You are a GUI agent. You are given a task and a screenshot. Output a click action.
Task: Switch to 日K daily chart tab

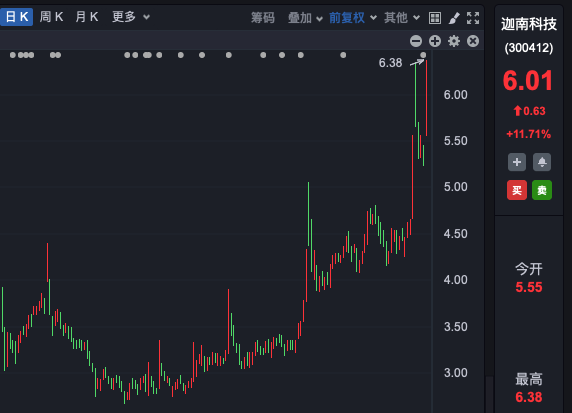point(17,17)
